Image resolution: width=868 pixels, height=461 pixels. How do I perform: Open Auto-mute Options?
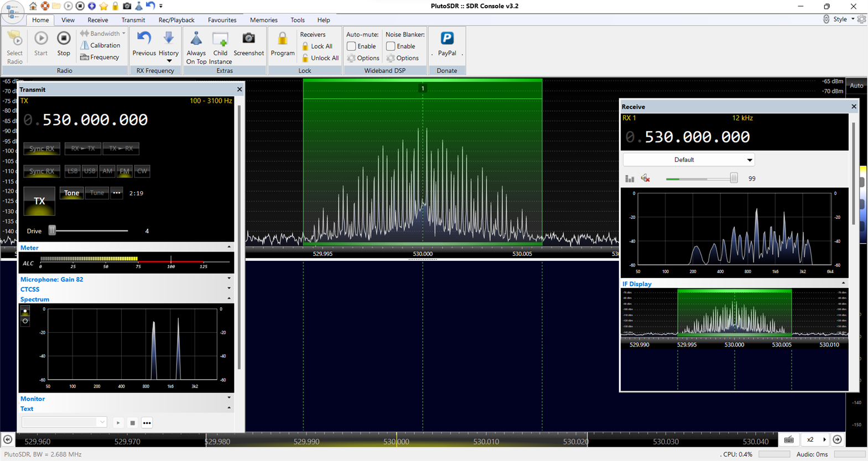coord(363,58)
